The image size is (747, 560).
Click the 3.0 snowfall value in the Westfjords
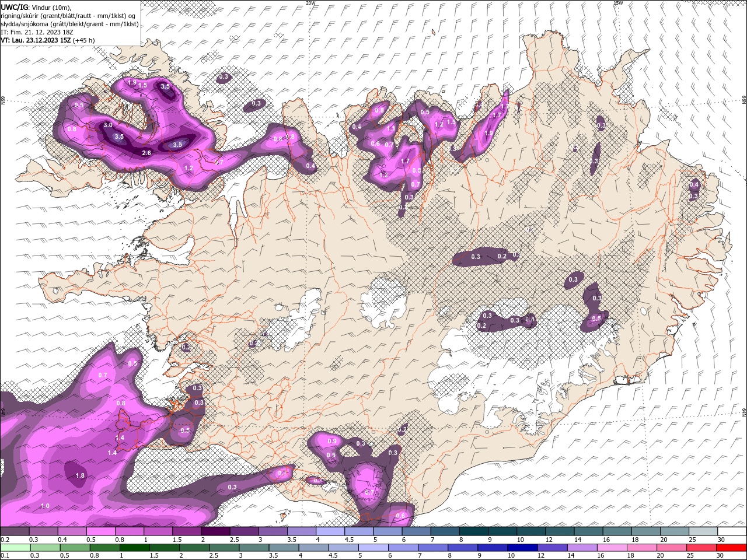pos(108,125)
